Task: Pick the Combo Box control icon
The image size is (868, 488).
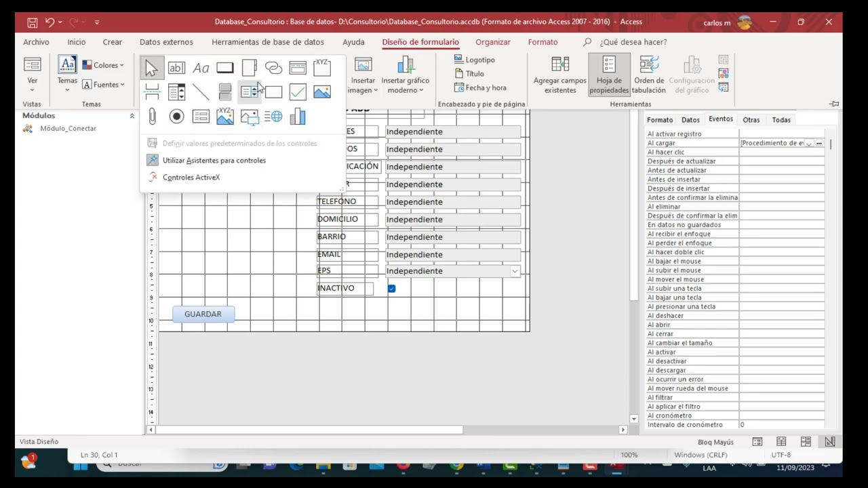Action: coord(176,92)
